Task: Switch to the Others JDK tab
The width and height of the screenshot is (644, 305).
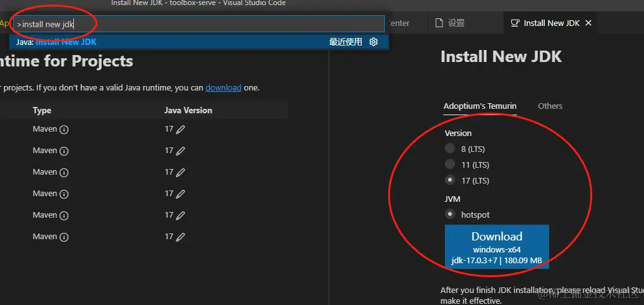Action: pyautogui.click(x=550, y=106)
